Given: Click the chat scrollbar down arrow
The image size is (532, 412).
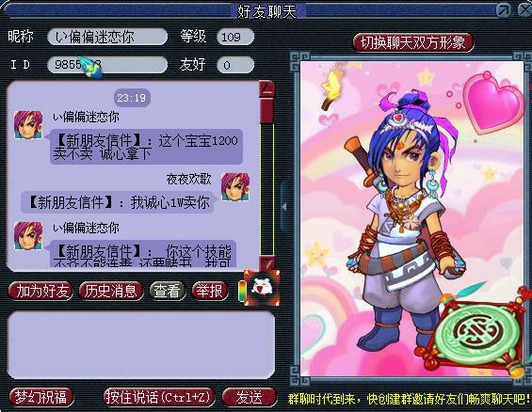Looking at the screenshot, I should tap(267, 263).
